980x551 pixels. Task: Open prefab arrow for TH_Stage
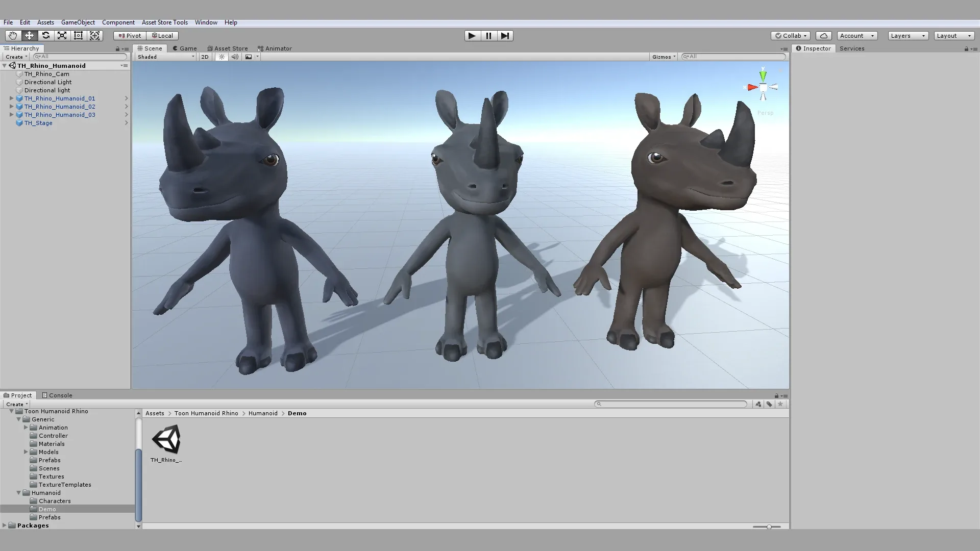click(x=126, y=123)
